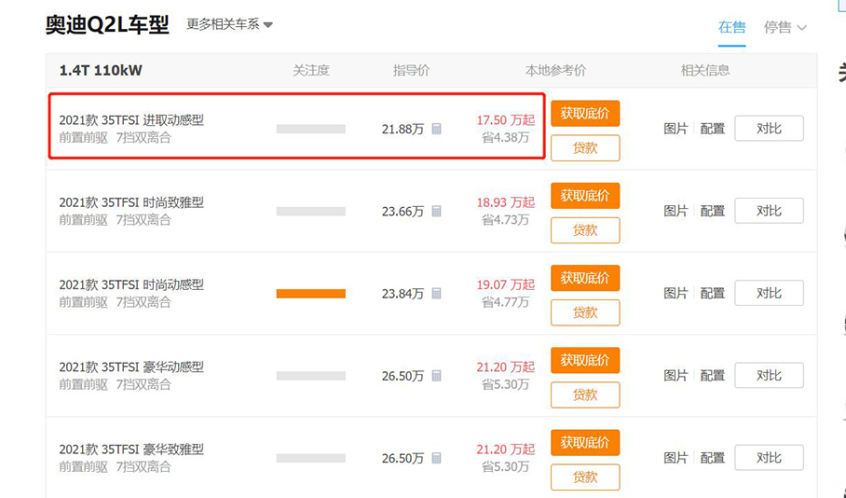Viewport: 846px width, 498px height.
Task: Add 时尚动感型 to 对比 comparison
Action: [769, 293]
